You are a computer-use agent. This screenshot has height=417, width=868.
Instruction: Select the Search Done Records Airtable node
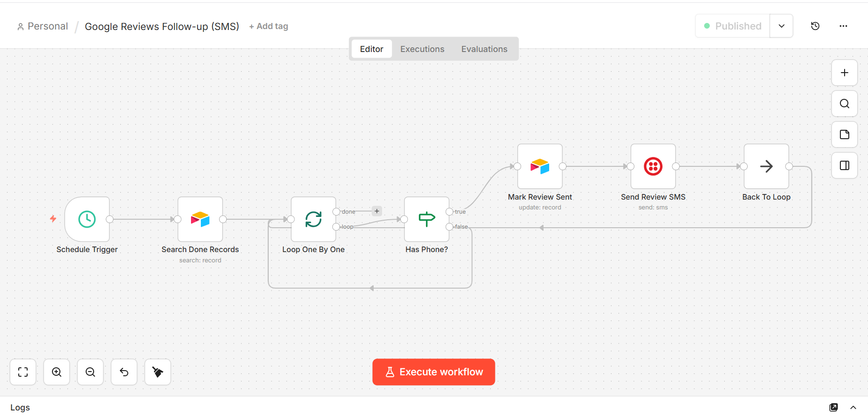point(200,219)
